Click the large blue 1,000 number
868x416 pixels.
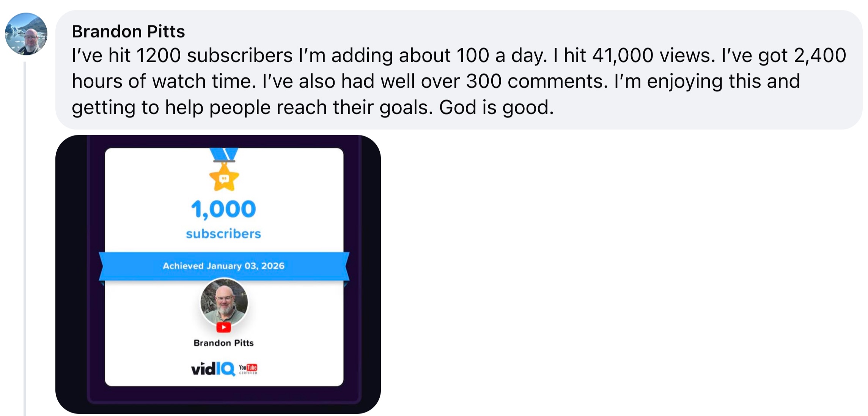pos(223,209)
